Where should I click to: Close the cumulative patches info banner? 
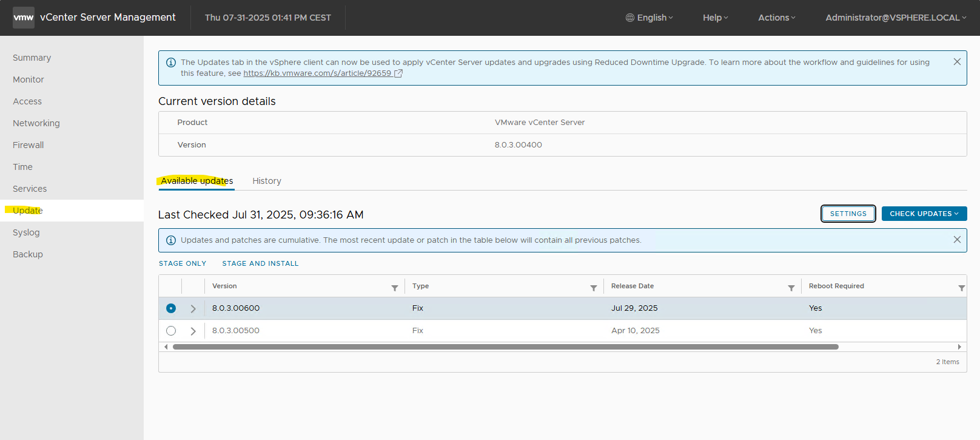(x=957, y=240)
